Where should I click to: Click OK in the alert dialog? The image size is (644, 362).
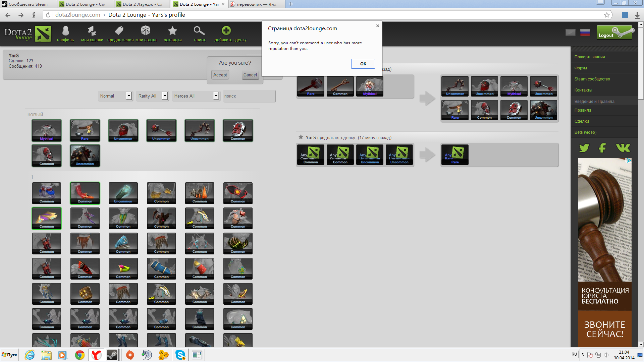point(363,64)
